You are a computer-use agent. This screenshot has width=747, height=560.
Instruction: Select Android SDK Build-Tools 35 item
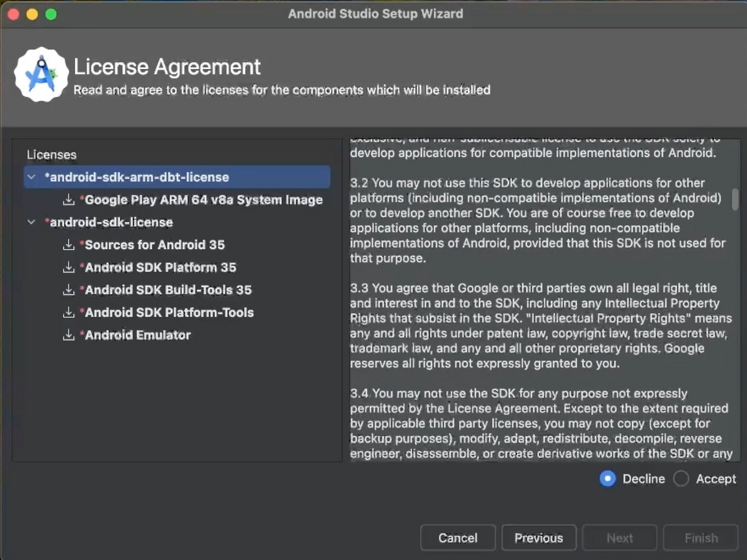(166, 289)
